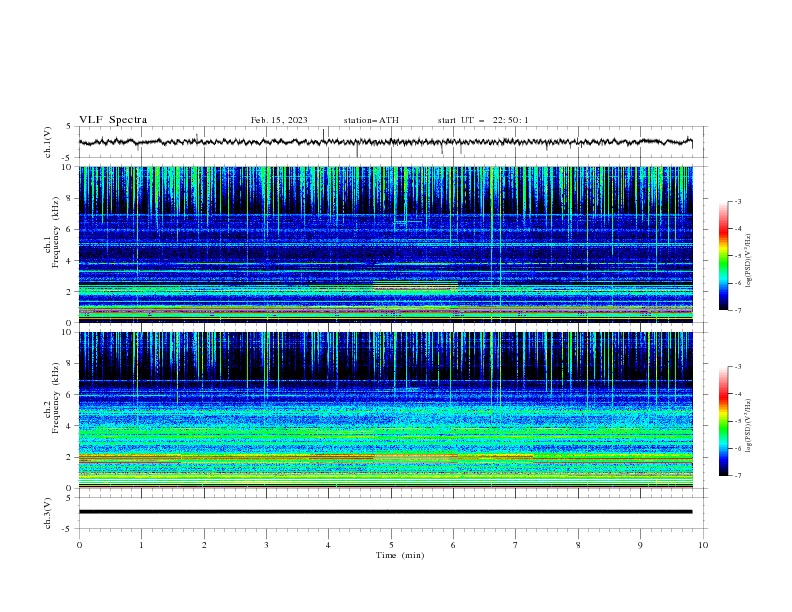Click the "-3" tick on ch.1 colorbar
Screen dimensions: 792x612
pos(738,202)
